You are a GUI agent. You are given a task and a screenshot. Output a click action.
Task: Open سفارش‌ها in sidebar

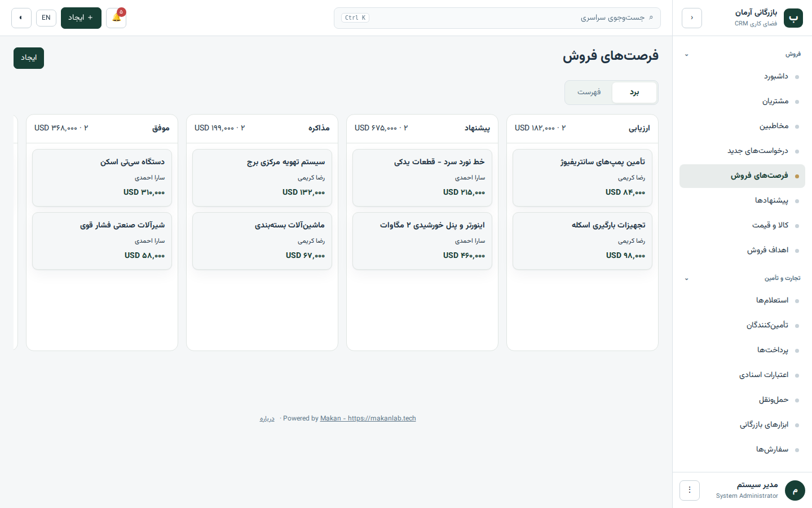click(x=742, y=449)
